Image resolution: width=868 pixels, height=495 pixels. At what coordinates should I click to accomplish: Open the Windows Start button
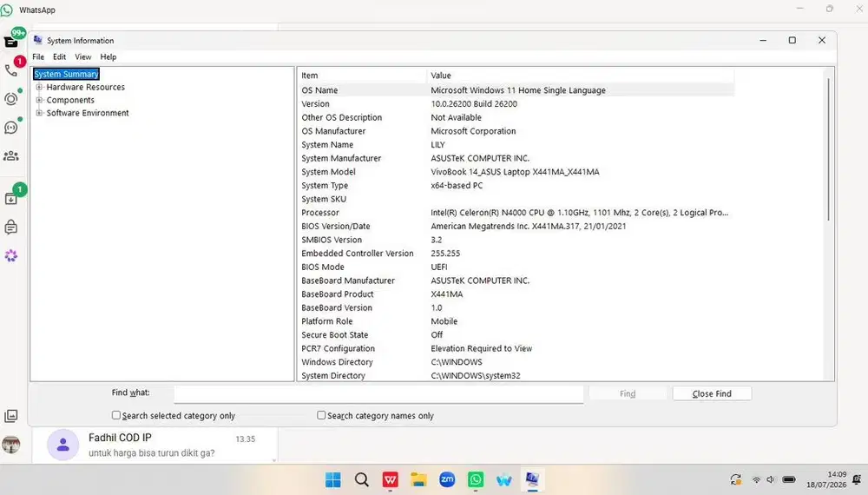tap(333, 479)
